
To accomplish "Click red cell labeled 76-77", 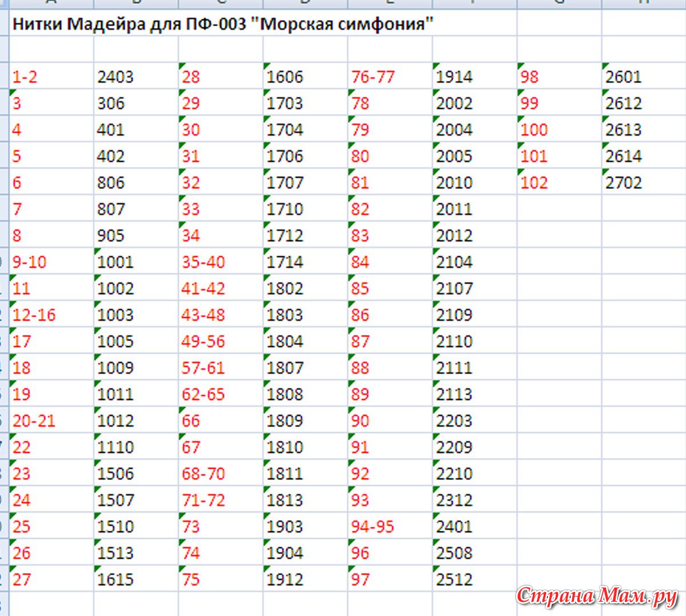I will [x=390, y=76].
